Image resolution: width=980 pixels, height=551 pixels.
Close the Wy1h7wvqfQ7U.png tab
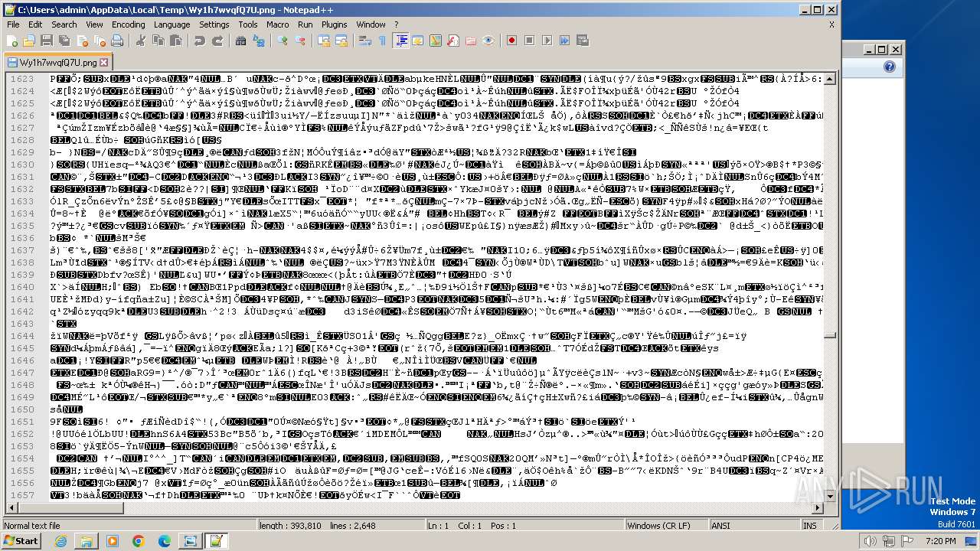click(105, 62)
